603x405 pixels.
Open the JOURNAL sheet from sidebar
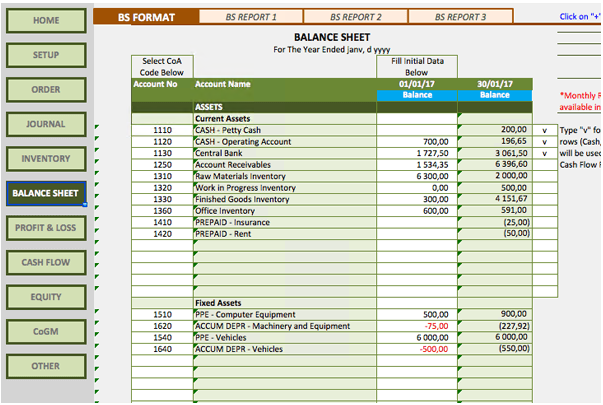point(46,124)
